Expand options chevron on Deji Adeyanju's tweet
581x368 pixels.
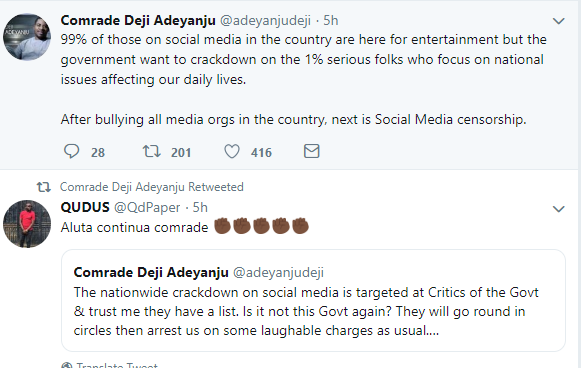pyautogui.click(x=558, y=21)
